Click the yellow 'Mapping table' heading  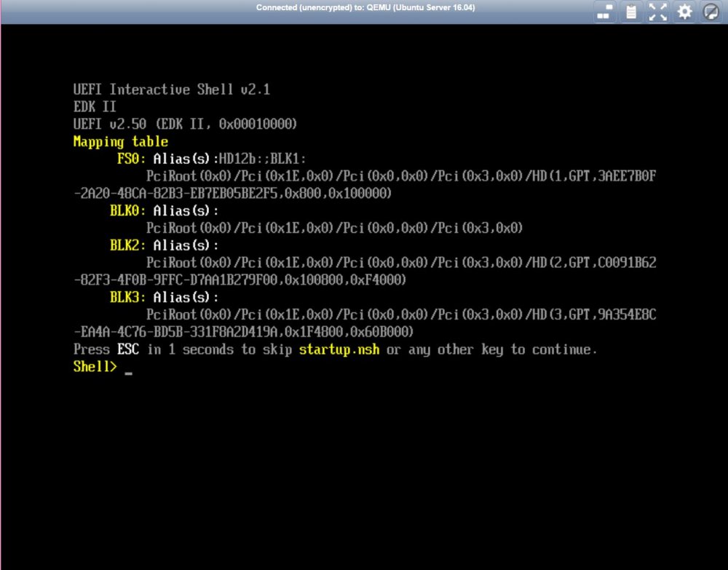point(121,141)
